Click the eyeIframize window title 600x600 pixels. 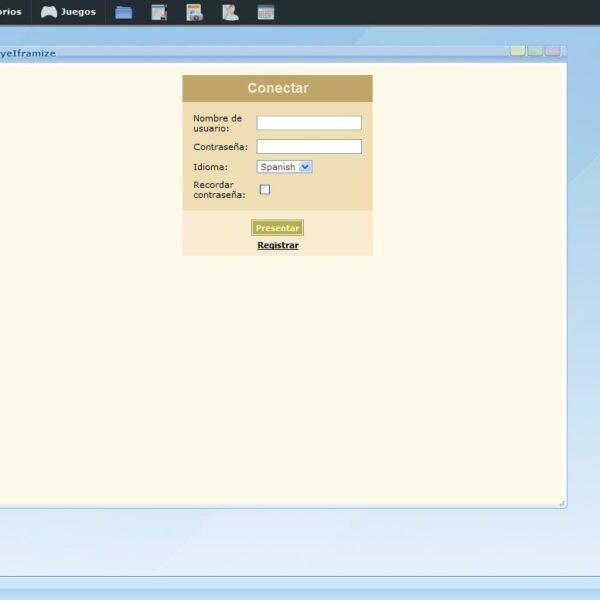28,53
